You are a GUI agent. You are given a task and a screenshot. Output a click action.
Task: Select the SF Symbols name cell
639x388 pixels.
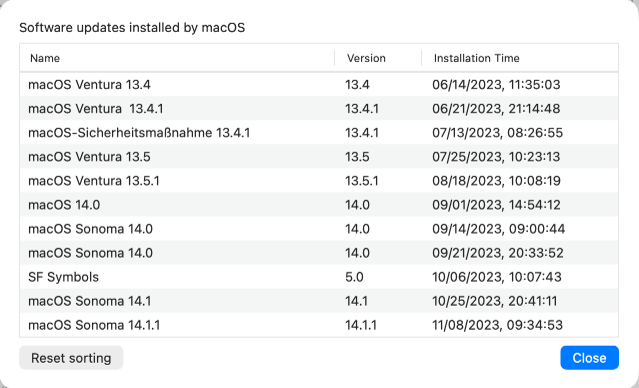click(x=63, y=277)
